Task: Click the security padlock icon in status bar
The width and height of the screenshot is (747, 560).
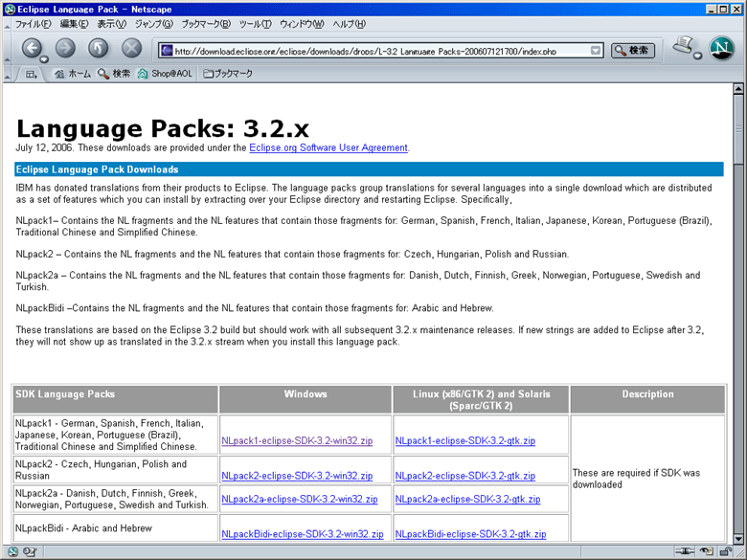Action: (726, 551)
